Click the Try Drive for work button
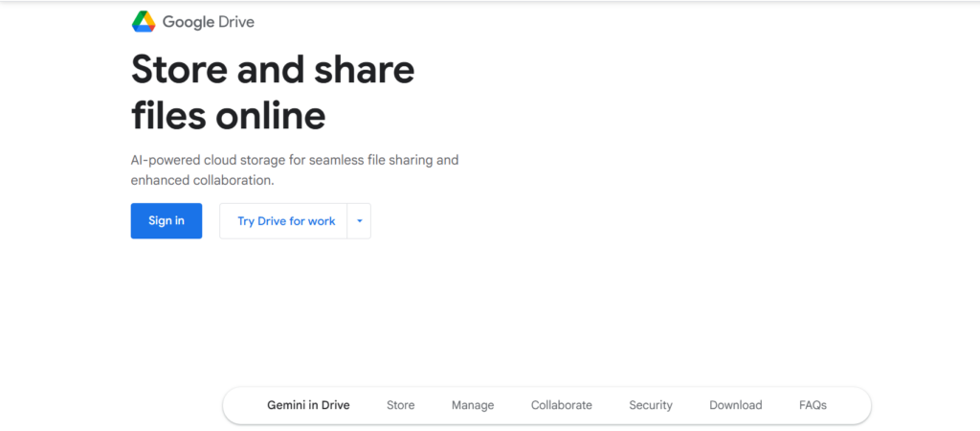This screenshot has height=431, width=980. (x=286, y=221)
